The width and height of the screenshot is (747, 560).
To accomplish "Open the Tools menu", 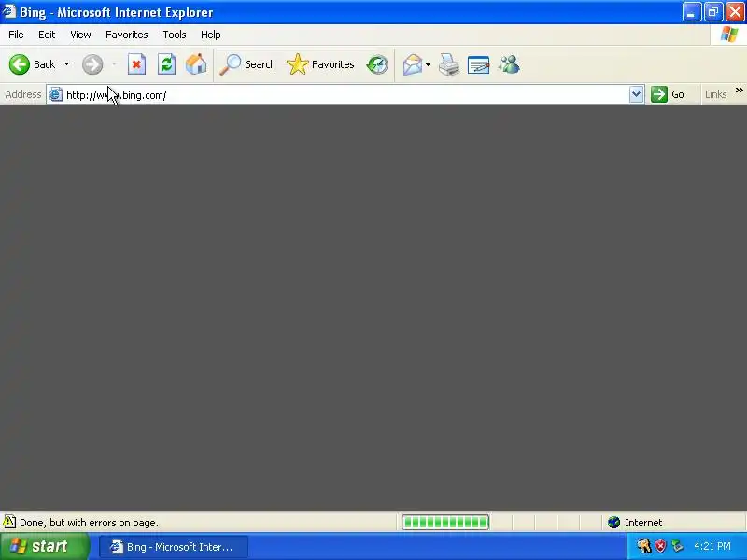I will click(x=175, y=35).
